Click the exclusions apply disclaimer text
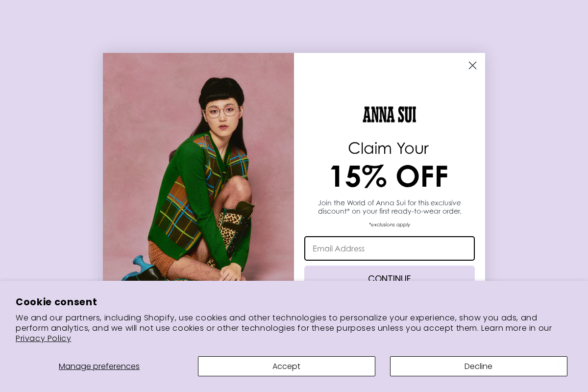588x392 pixels. click(389, 224)
